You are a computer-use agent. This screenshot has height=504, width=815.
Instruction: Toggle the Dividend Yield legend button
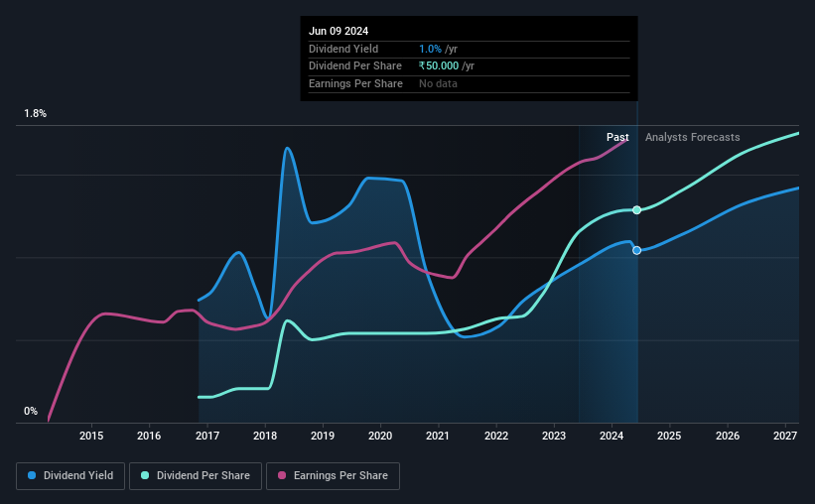(x=70, y=476)
